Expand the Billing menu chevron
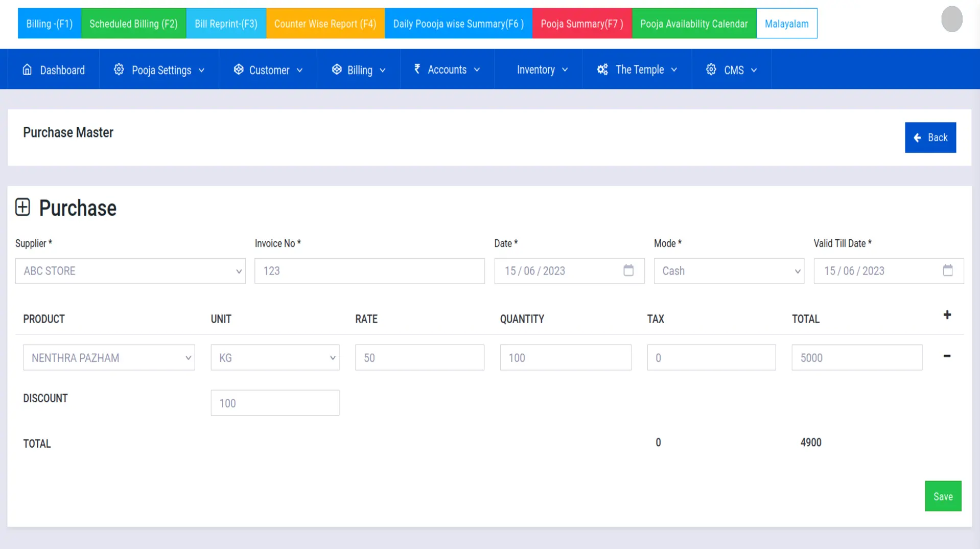Image resolution: width=980 pixels, height=549 pixels. pyautogui.click(x=382, y=71)
